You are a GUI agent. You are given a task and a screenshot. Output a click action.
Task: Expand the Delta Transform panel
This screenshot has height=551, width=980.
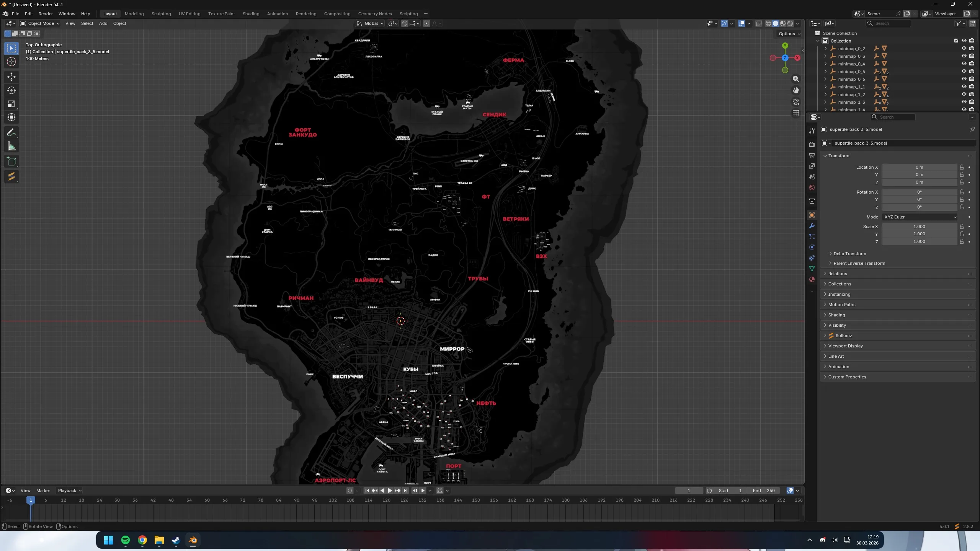tap(850, 254)
